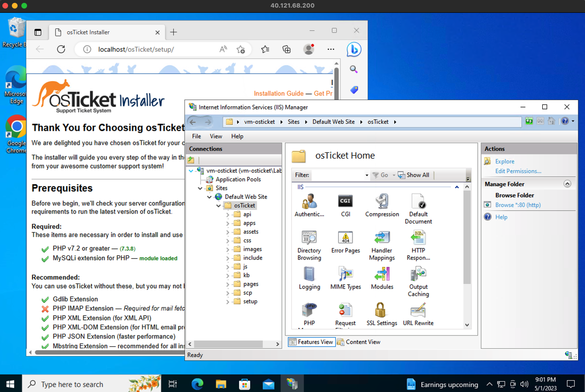Viewport: 585px width, 392px height.
Task: Open the Handler Mappings feature
Action: [x=382, y=245]
